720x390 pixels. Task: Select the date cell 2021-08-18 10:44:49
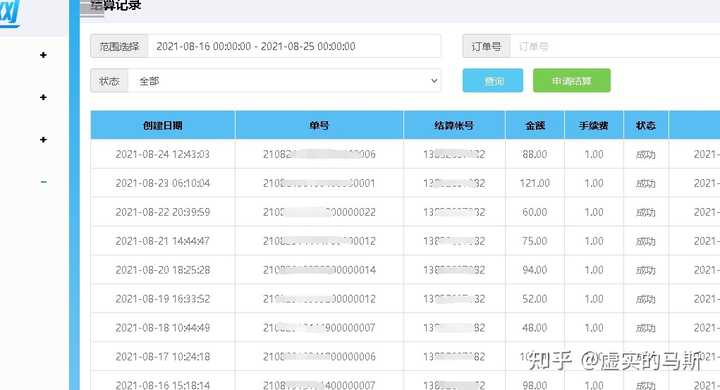[x=163, y=328]
